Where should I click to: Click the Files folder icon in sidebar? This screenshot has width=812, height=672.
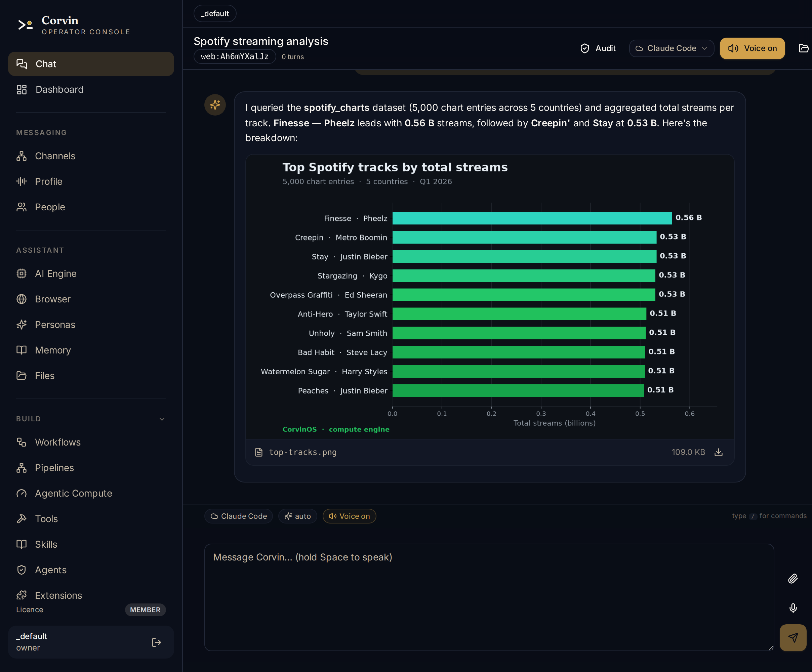click(22, 375)
